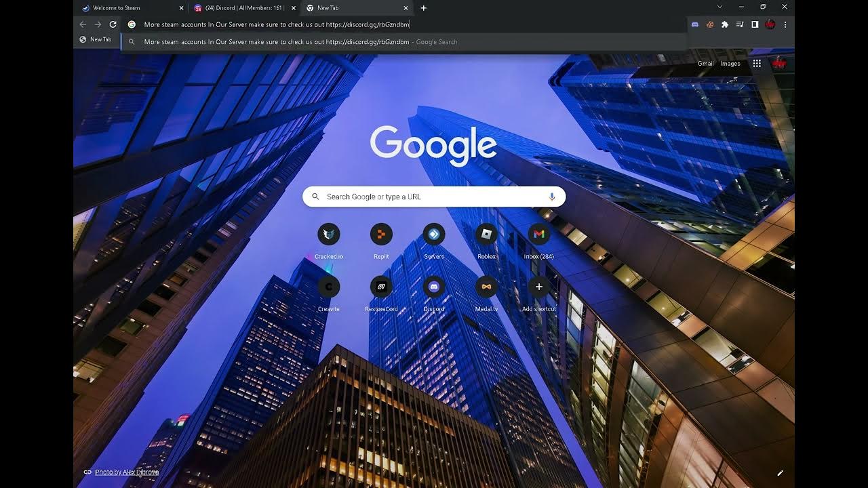Open the Chrome three-dot menu

(x=785, y=24)
